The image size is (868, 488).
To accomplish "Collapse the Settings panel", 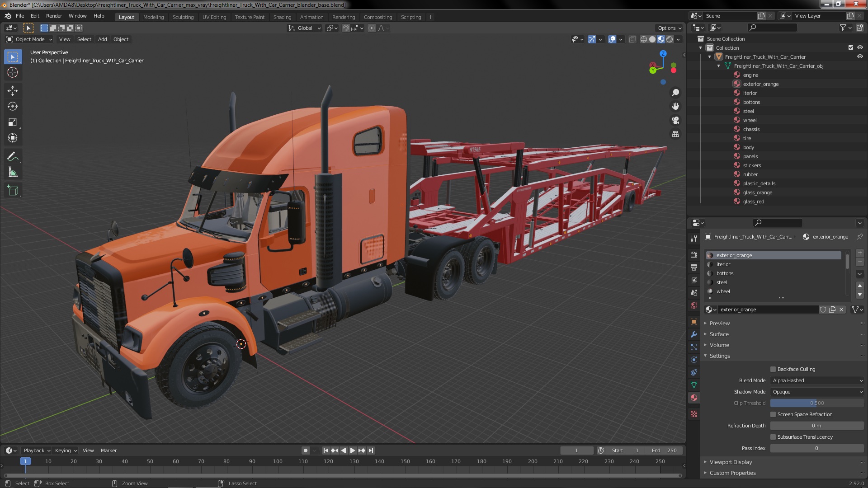I will click(719, 356).
